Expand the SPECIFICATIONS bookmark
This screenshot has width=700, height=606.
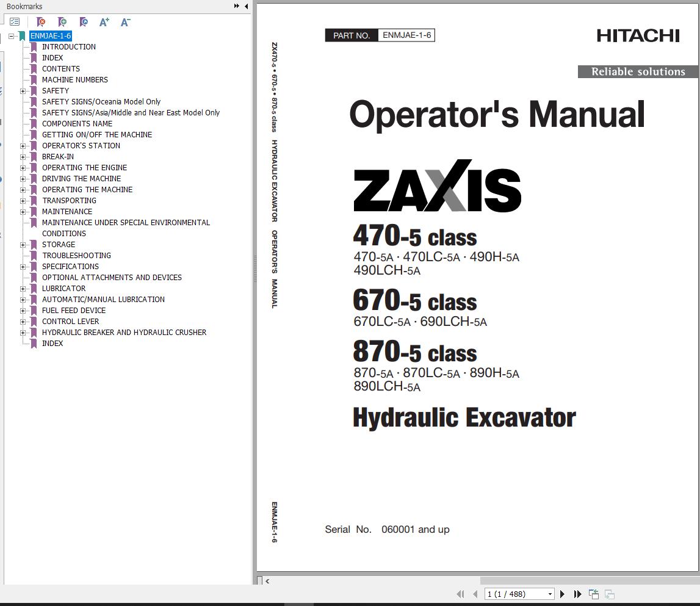coord(23,267)
